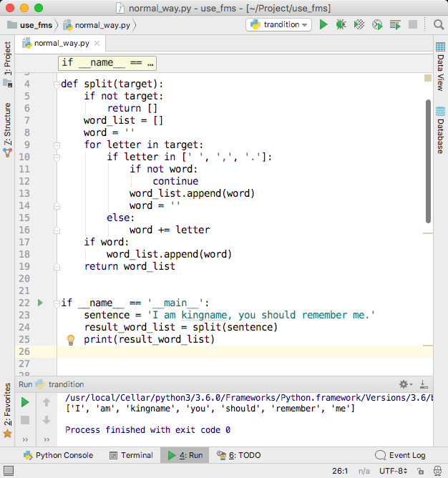The image size is (448, 478).
Task: Click the Database cylinder icon
Action: (x=440, y=111)
